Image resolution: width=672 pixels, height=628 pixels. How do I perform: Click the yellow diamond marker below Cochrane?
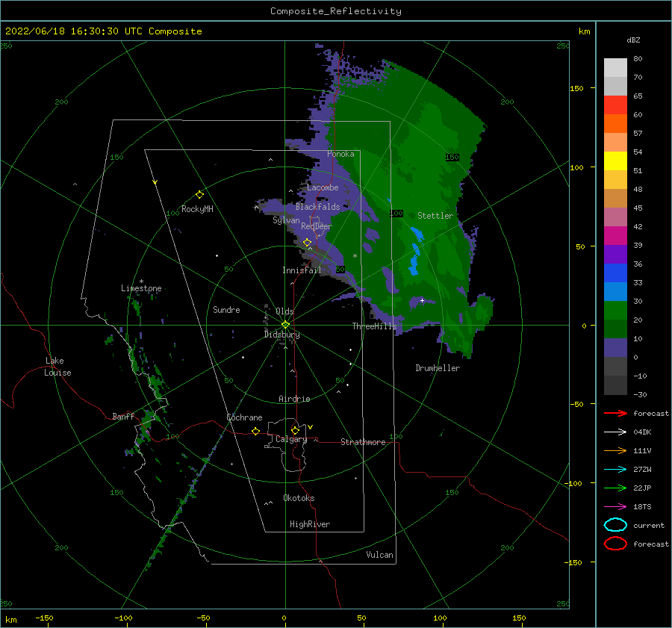pyautogui.click(x=255, y=431)
